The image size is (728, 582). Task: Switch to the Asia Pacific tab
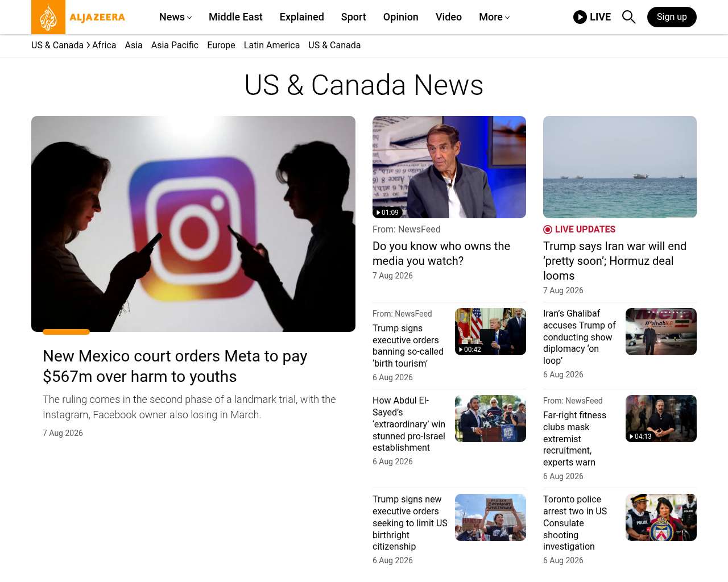[x=175, y=45]
